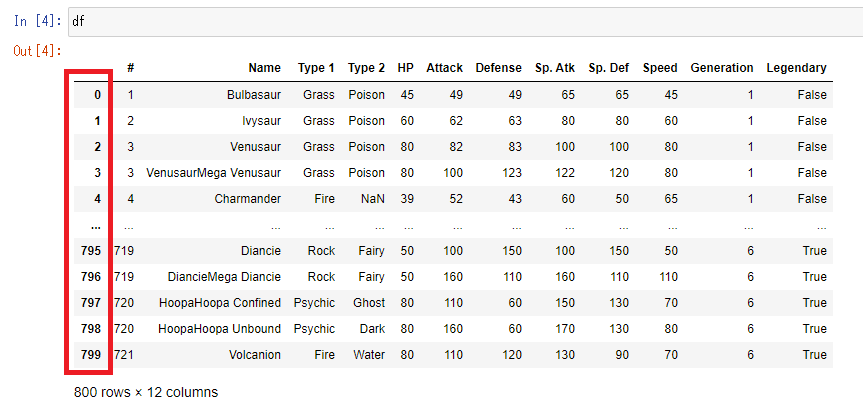
Task: Select the In [4] prompt label
Action: [x=38, y=21]
